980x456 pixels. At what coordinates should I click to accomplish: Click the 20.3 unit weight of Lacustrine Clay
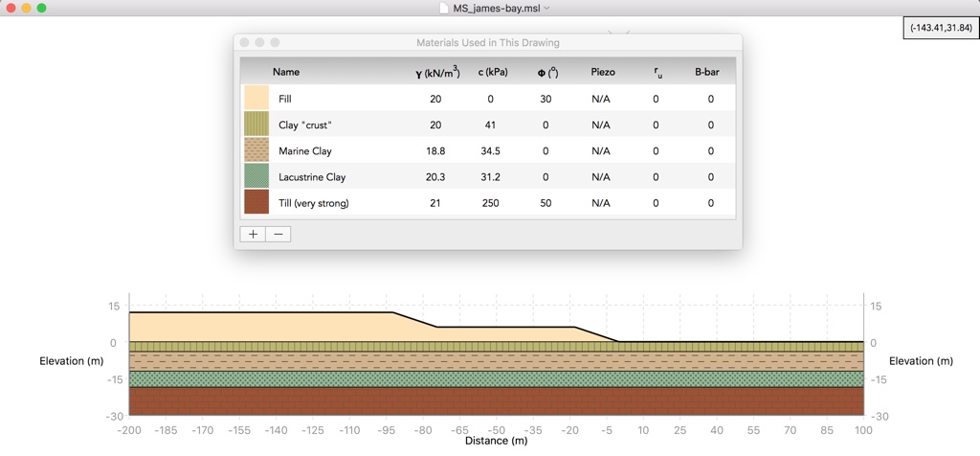pos(435,177)
